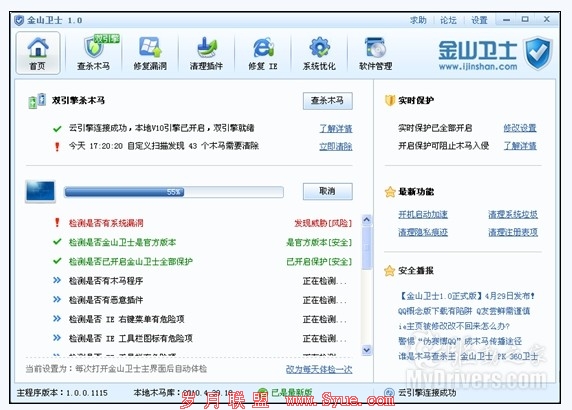This screenshot has width=572, height=410.
Task: Open the 查杀木马 toolbar tab
Action: tap(94, 53)
